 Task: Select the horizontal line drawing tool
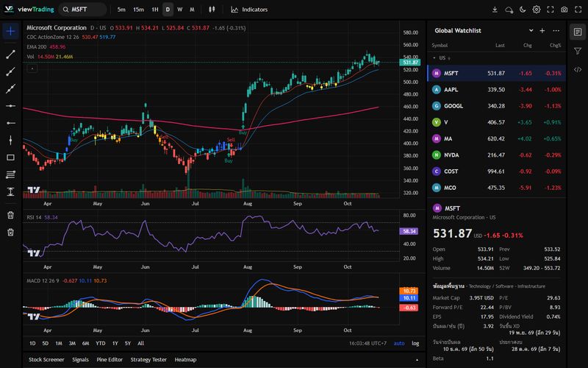tap(10, 106)
